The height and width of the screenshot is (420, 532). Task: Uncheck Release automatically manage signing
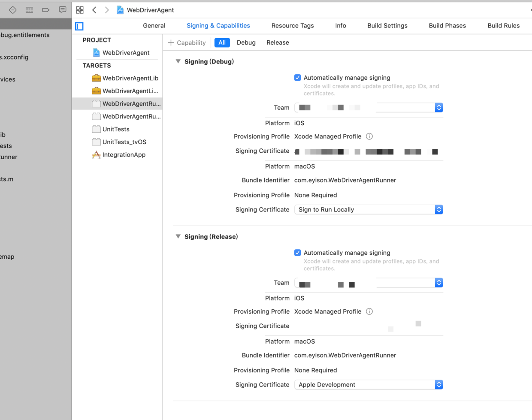297,253
